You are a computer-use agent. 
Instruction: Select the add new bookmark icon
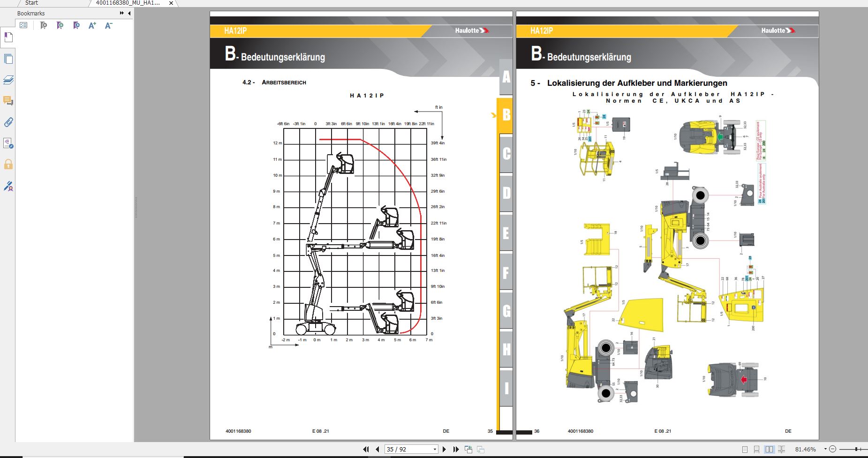point(60,25)
